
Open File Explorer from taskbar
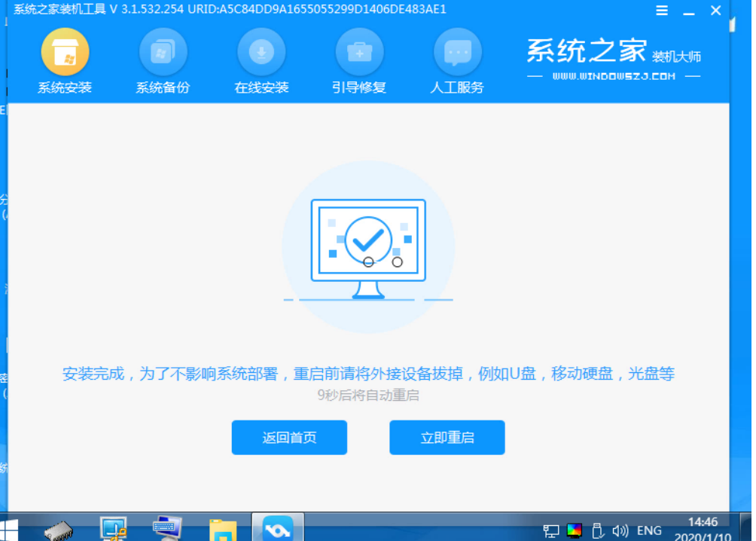pyautogui.click(x=223, y=528)
